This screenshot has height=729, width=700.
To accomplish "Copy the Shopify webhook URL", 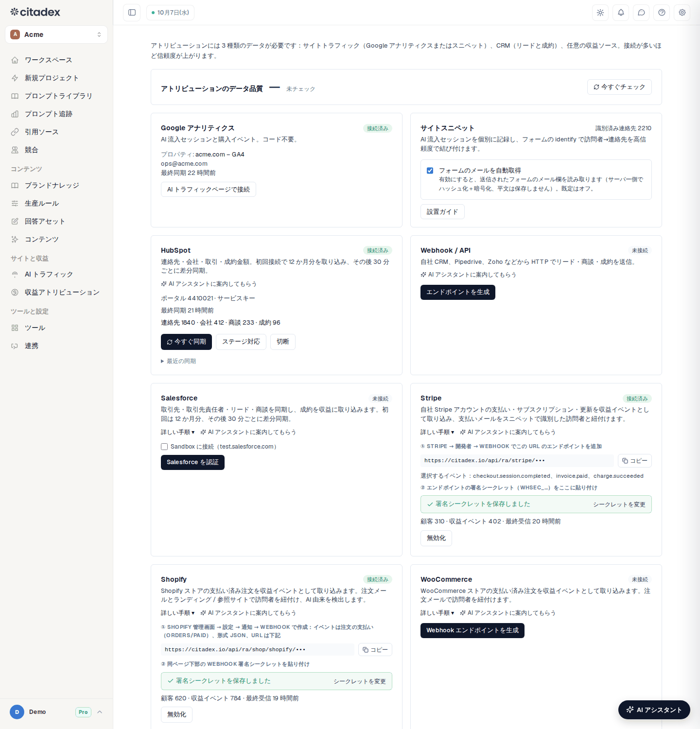I will [375, 650].
